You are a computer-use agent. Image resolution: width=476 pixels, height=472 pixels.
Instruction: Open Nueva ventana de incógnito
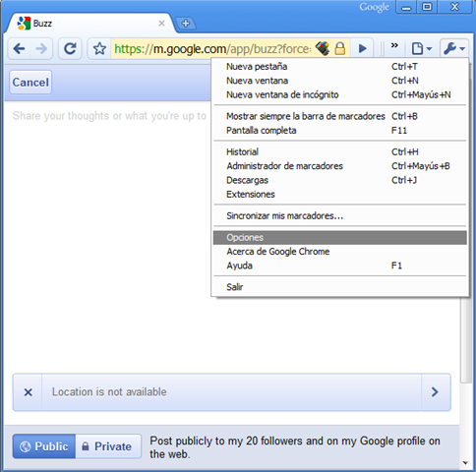pyautogui.click(x=340, y=94)
